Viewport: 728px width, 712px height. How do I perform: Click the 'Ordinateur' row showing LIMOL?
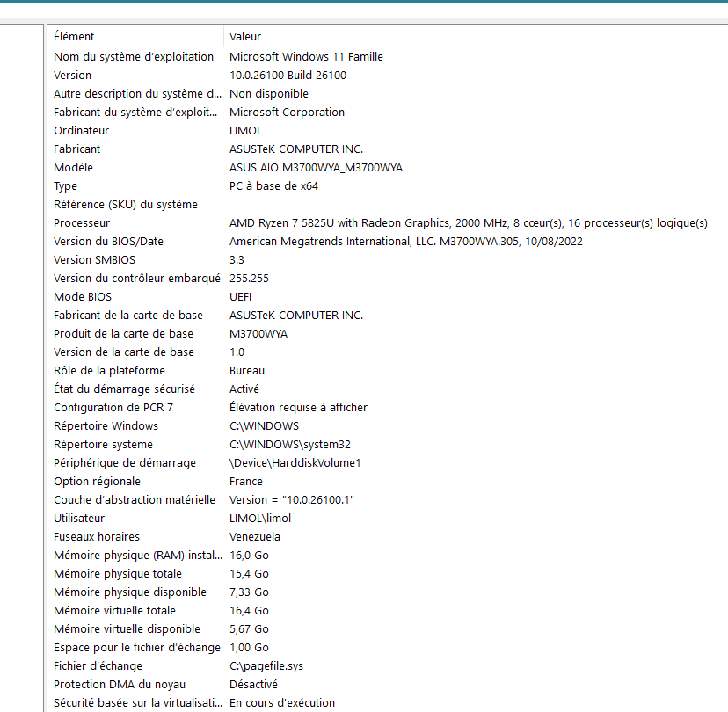tap(82, 130)
